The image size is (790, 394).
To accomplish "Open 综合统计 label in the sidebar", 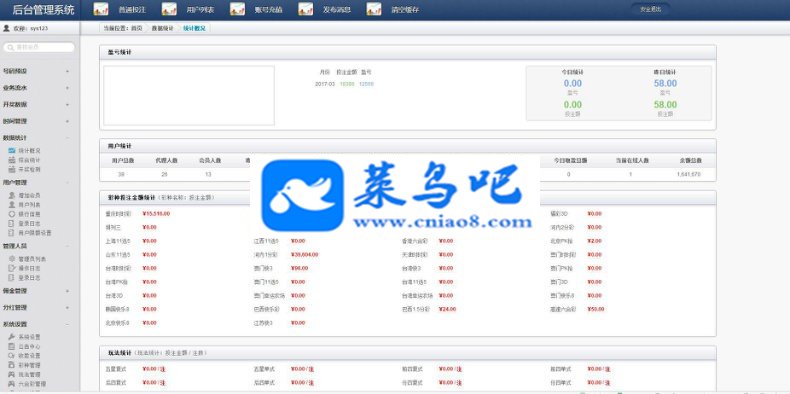I will [29, 160].
